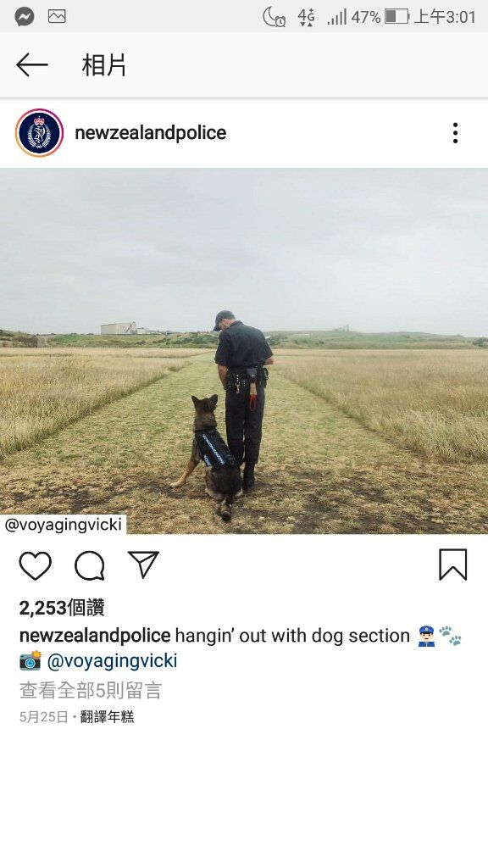Open the newzealandpolice username in the header

click(151, 133)
